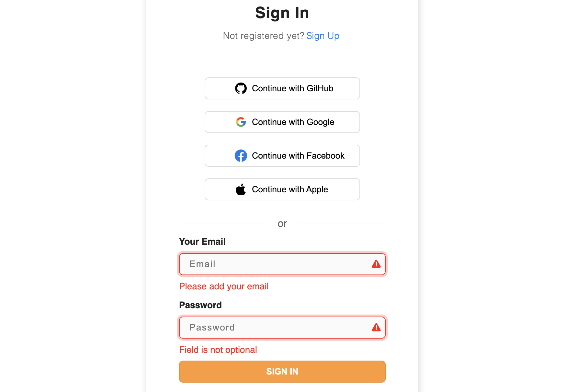Click the "Please add your email" error message
Screen dimensions: 578x392
pyautogui.click(x=224, y=286)
